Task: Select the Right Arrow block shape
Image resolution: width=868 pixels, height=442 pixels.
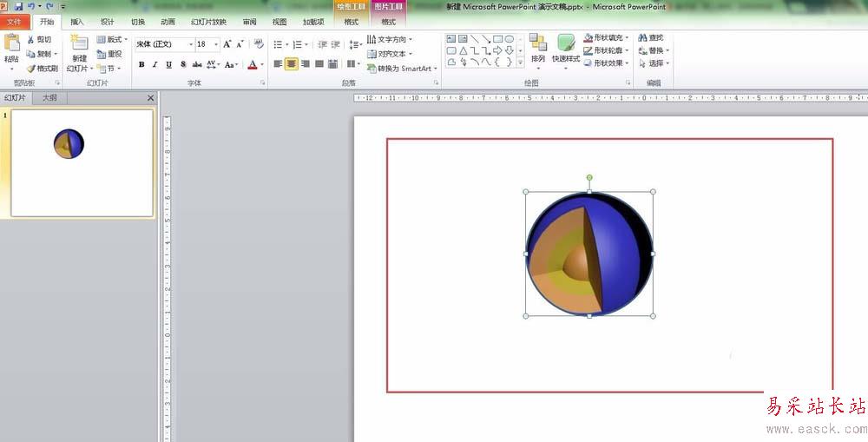Action: pos(497,50)
